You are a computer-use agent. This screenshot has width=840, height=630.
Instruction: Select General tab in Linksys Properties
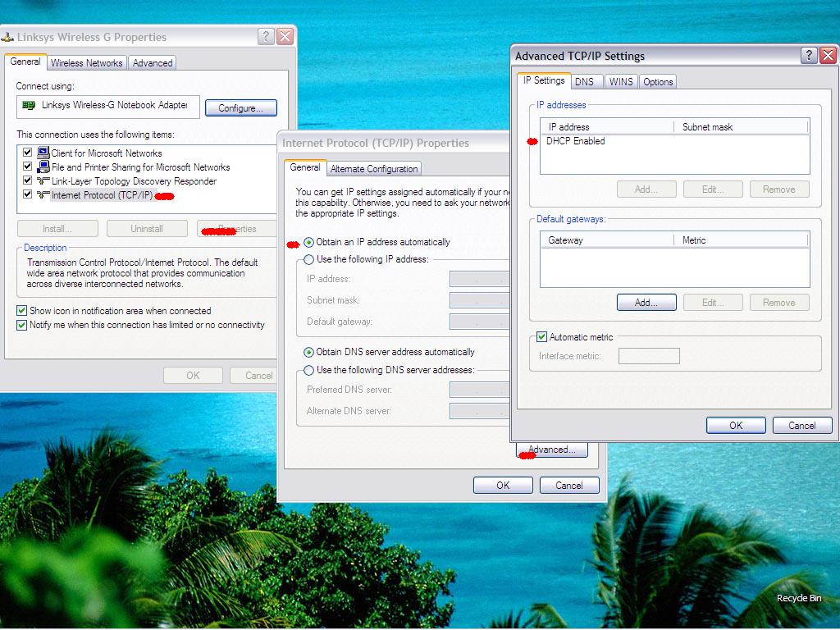pyautogui.click(x=25, y=62)
